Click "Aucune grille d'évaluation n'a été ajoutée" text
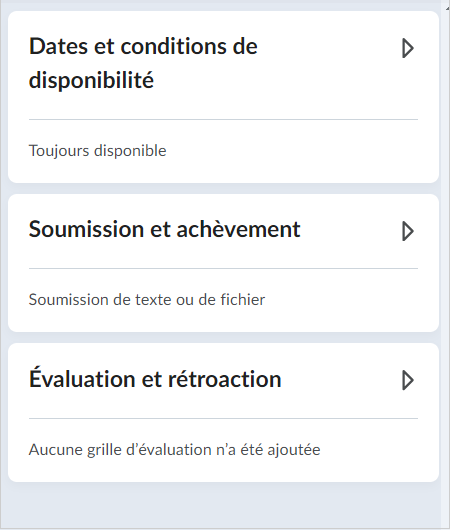This screenshot has height=530, width=450. [x=174, y=450]
